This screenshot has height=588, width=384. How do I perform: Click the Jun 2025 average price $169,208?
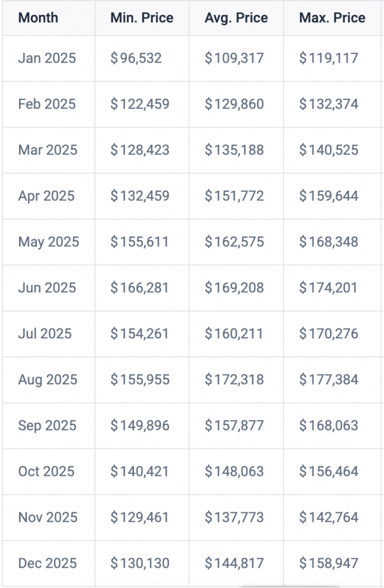[x=234, y=288]
